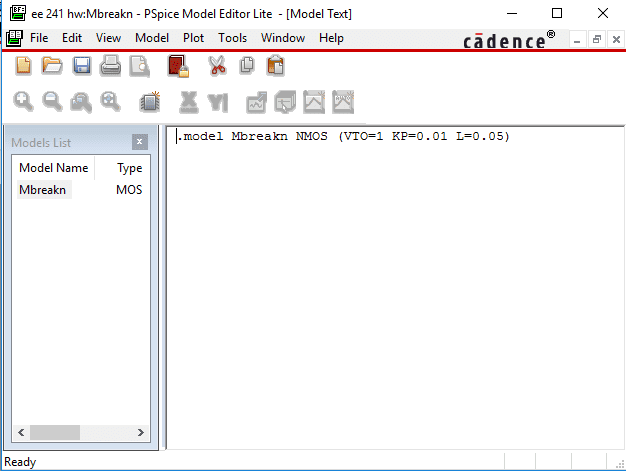Click into the .model Mbreakn text line
626x471 pixels.
pos(343,137)
